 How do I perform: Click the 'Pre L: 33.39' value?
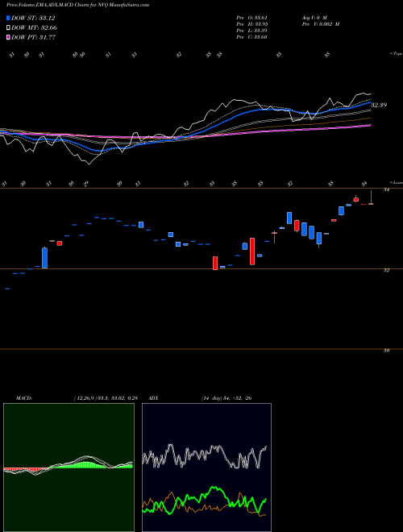252,31
